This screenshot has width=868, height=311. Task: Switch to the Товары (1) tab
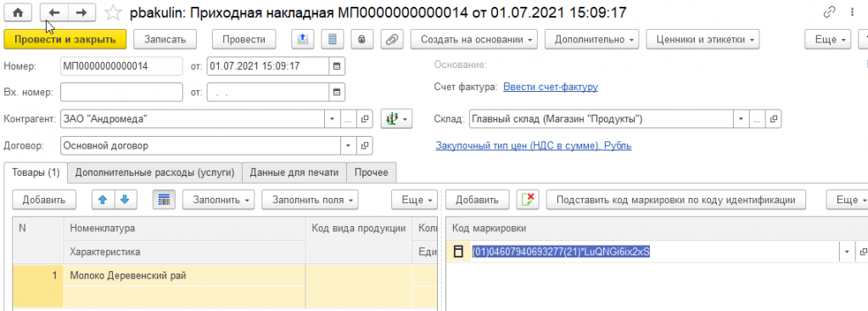36,172
